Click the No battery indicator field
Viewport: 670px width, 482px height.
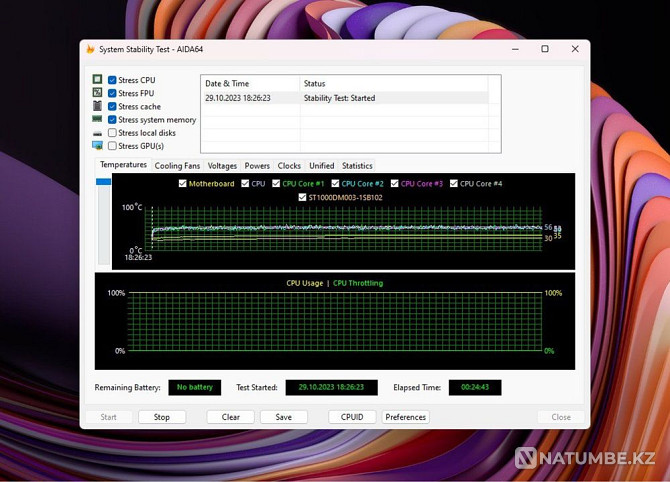[195, 387]
